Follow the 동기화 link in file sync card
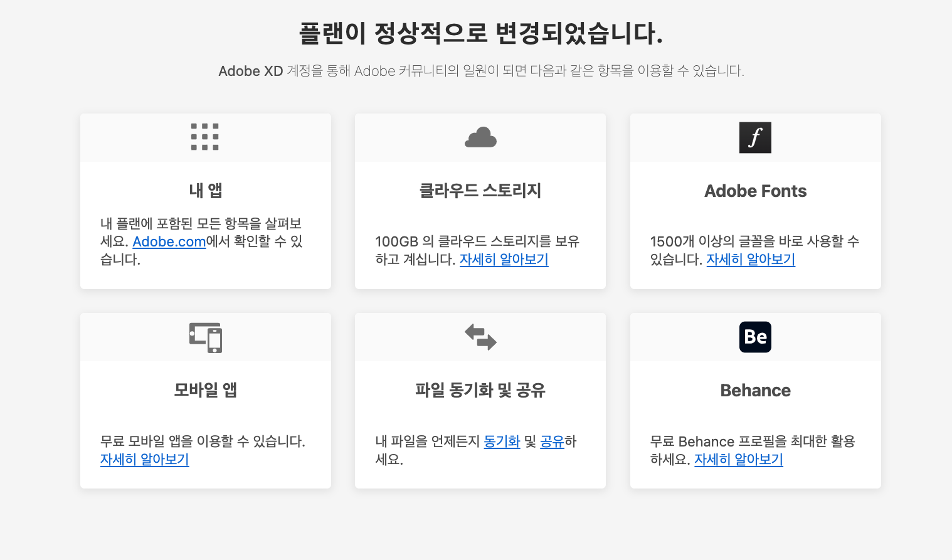The width and height of the screenshot is (952, 560). tap(502, 441)
